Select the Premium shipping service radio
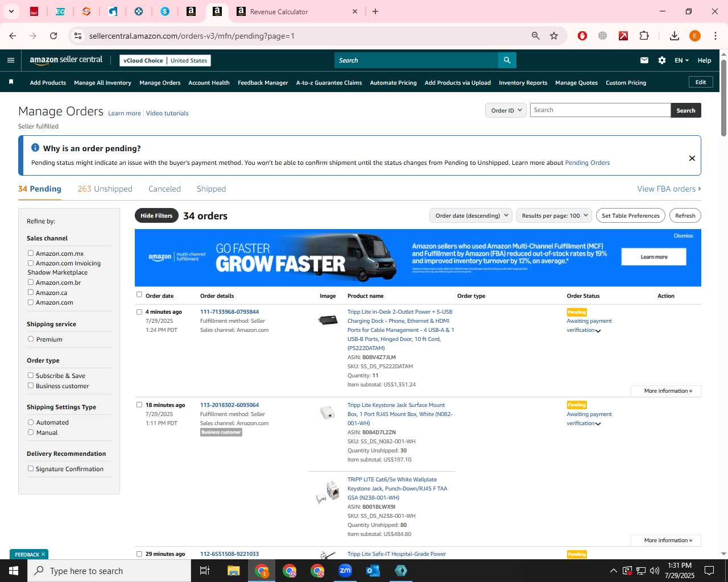The image size is (728, 582). [31, 339]
